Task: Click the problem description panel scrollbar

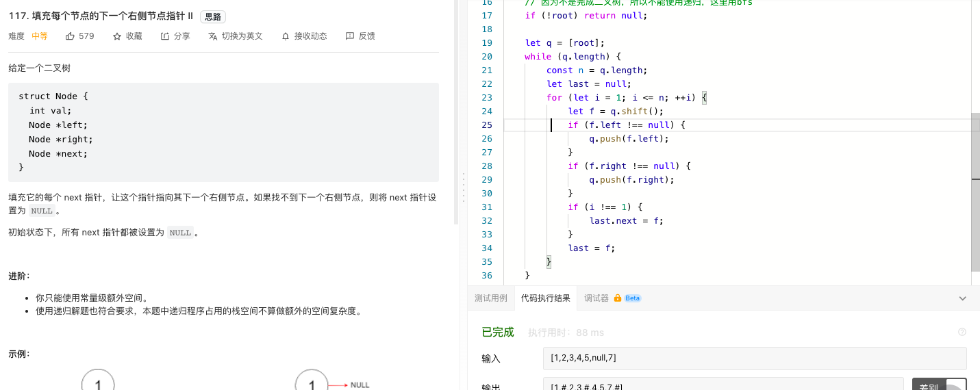Action: click(456, 113)
